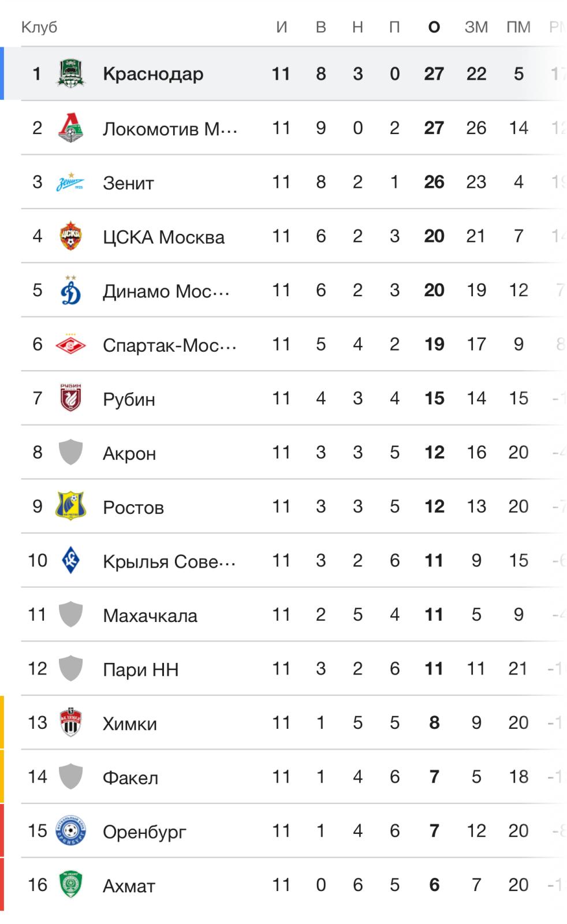567x924 pixels.
Task: Open the Spartak Moscow crest
Action: click(x=70, y=344)
